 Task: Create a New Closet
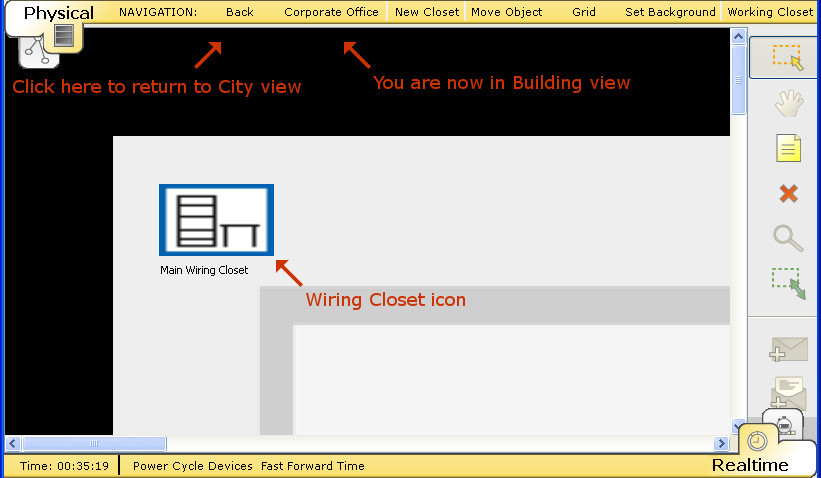click(427, 12)
